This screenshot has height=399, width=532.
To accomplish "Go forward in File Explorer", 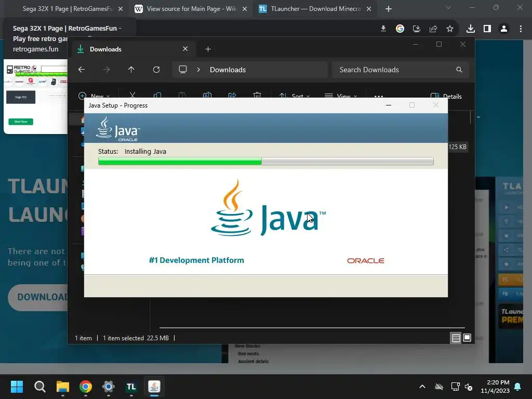I will coord(107,70).
